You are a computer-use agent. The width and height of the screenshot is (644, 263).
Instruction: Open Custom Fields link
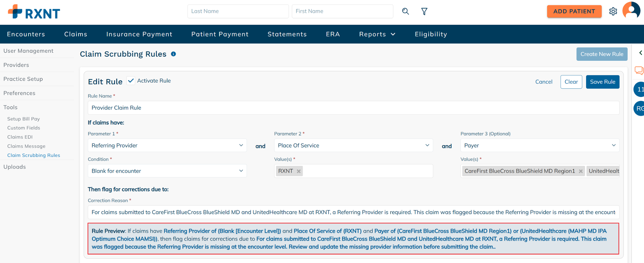[24, 128]
